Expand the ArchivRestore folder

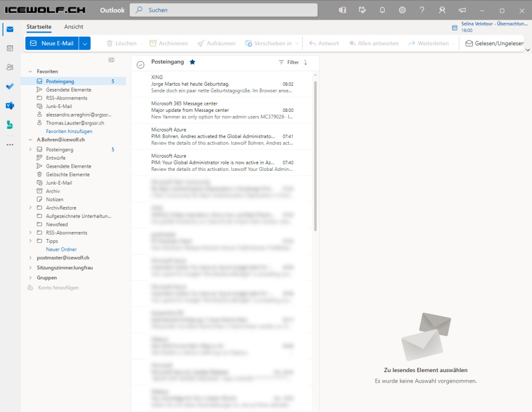[x=30, y=208]
